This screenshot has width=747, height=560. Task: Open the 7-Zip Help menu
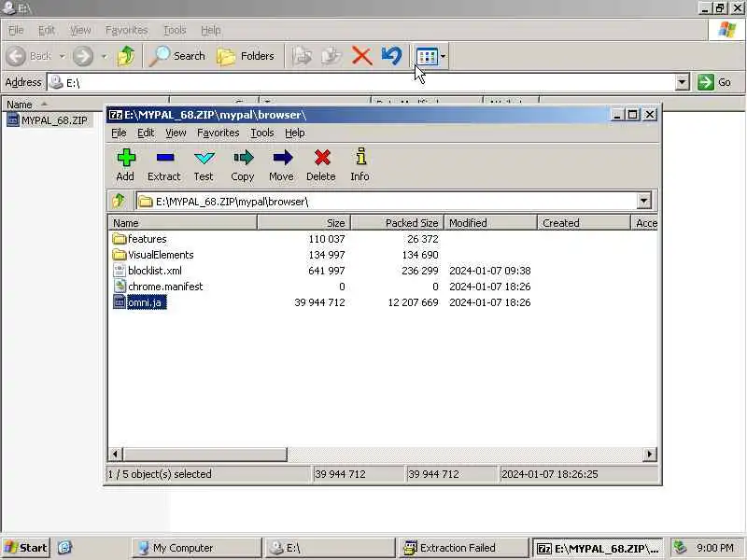point(295,133)
